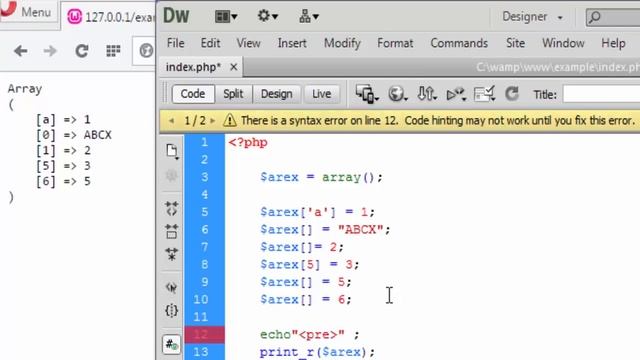Click the [0] => ABCX output line
The image size is (640, 360).
point(74,135)
